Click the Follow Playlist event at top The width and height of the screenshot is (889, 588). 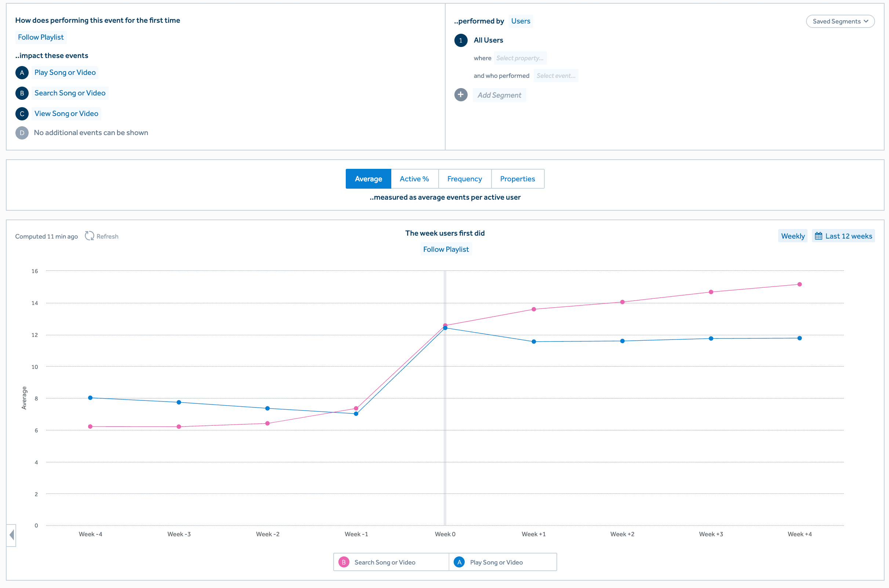41,37
